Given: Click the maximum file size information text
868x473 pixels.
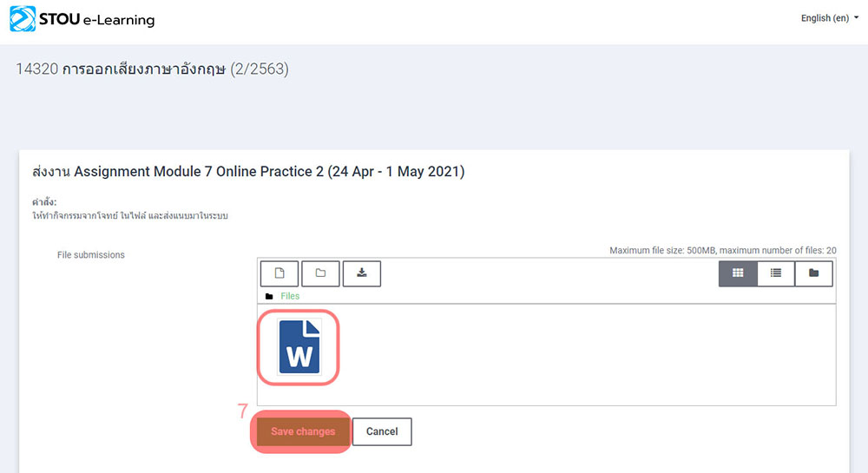Looking at the screenshot, I should pyautogui.click(x=722, y=251).
